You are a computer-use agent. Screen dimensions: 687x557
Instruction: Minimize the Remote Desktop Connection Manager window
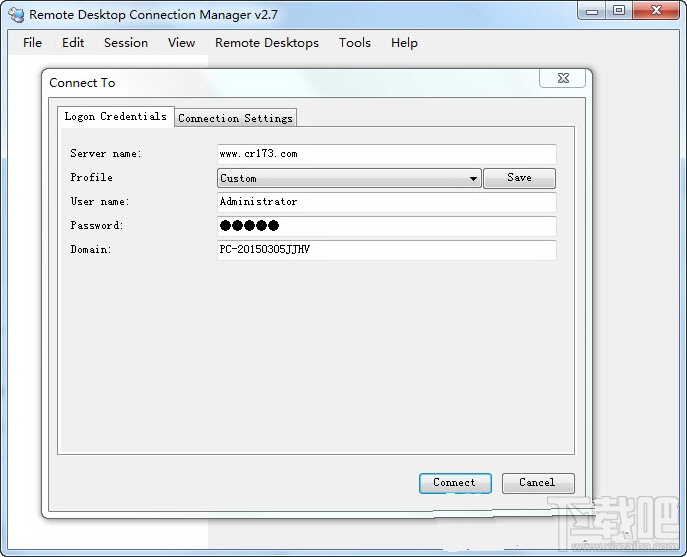(x=591, y=11)
